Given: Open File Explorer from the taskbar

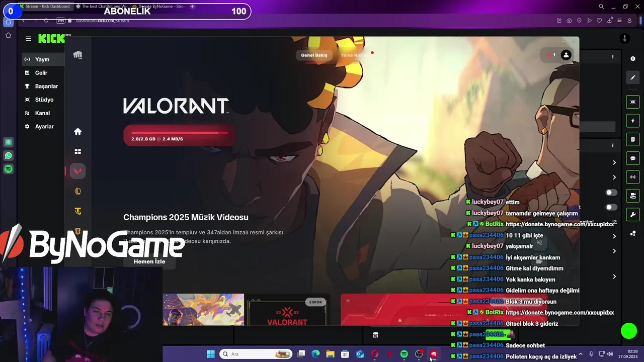Looking at the screenshot, I should tap(330, 354).
